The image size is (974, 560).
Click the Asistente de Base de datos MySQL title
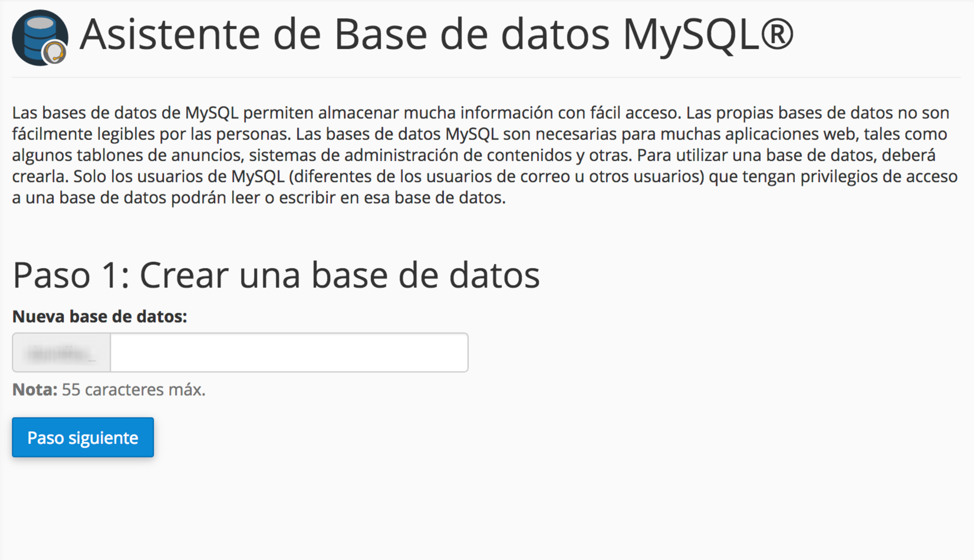click(436, 34)
